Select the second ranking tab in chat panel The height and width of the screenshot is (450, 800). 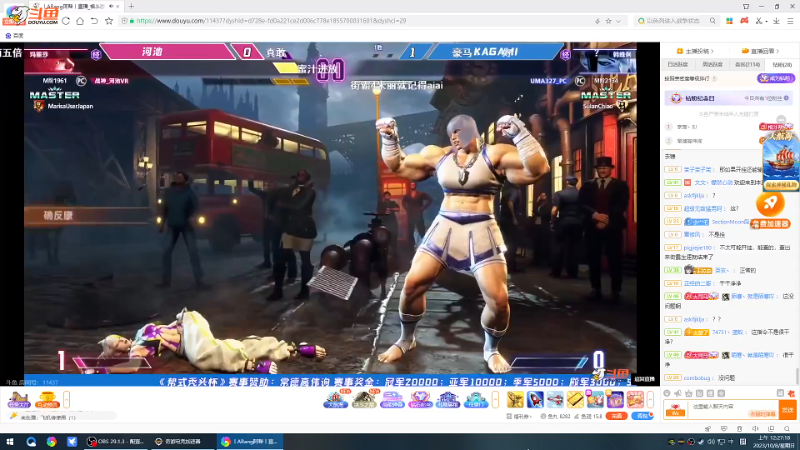coord(712,65)
